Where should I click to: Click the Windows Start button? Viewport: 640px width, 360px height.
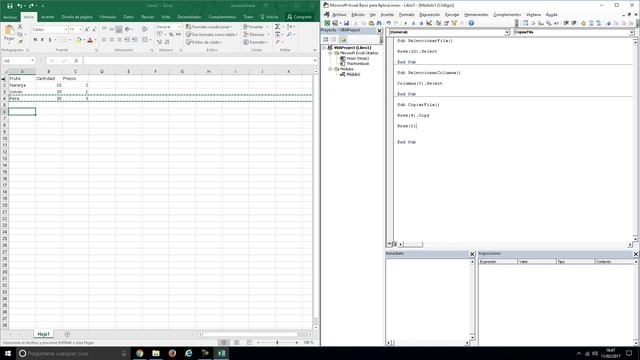pyautogui.click(x=8, y=353)
